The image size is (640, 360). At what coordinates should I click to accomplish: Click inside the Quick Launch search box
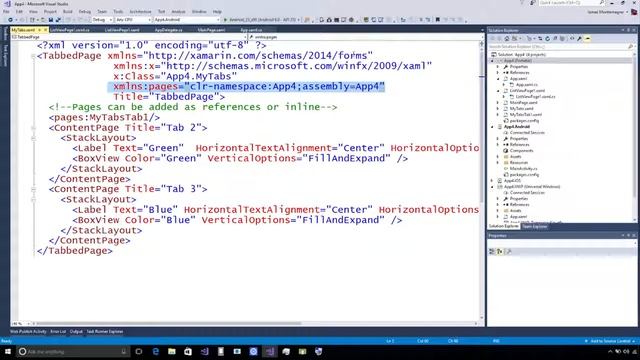click(x=569, y=3)
